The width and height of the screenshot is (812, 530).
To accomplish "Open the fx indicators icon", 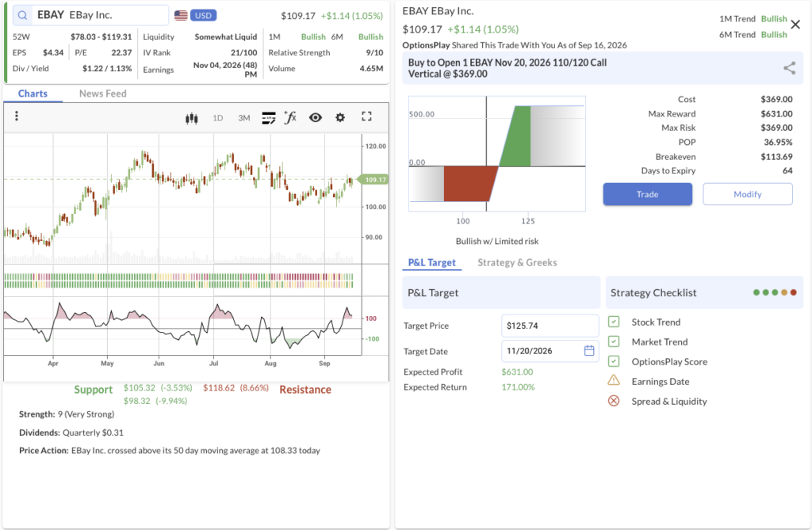I will pyautogui.click(x=290, y=117).
